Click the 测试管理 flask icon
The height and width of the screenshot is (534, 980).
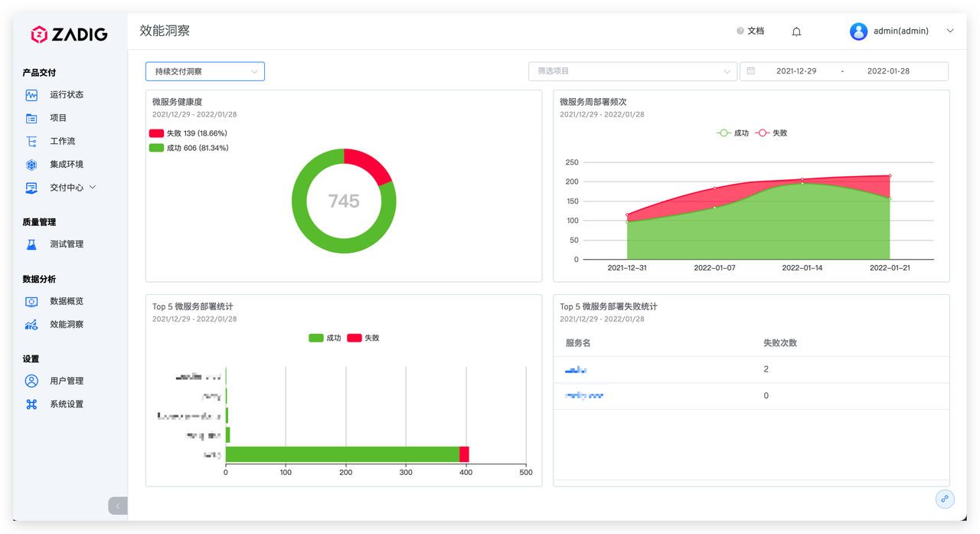tap(31, 244)
